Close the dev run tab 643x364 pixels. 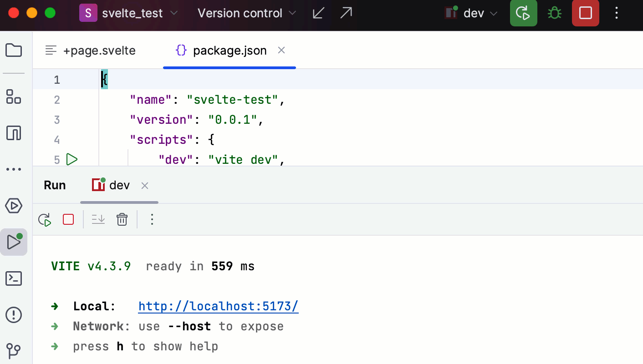tap(145, 186)
